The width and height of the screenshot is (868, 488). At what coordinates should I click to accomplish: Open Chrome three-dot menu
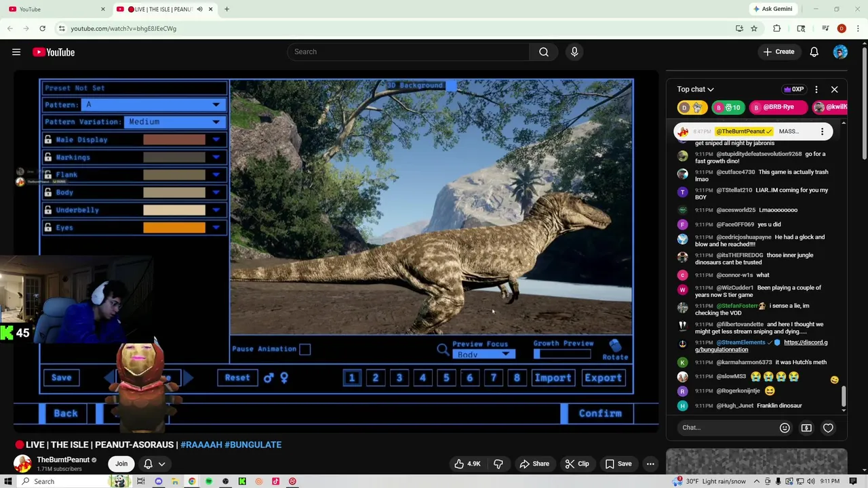tap(858, 28)
